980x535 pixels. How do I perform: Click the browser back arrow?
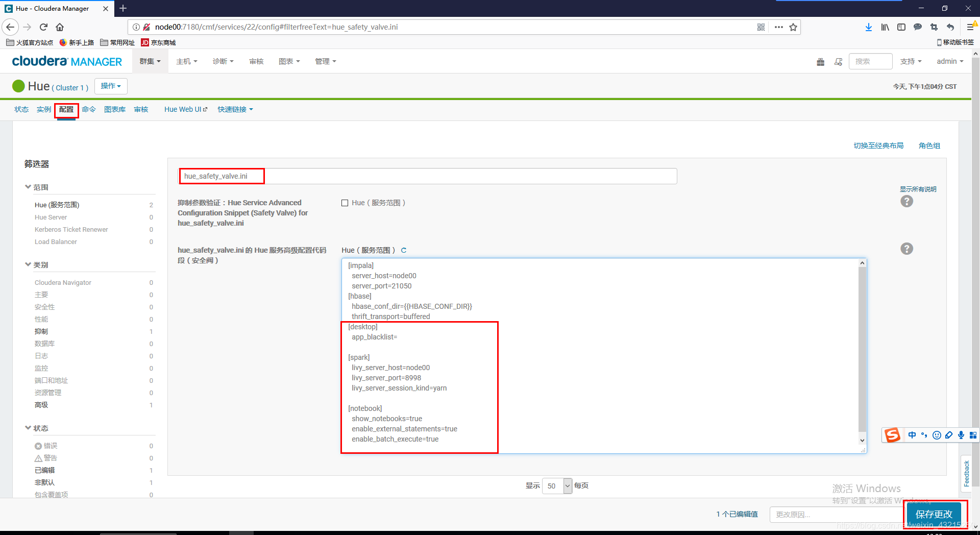(10, 27)
